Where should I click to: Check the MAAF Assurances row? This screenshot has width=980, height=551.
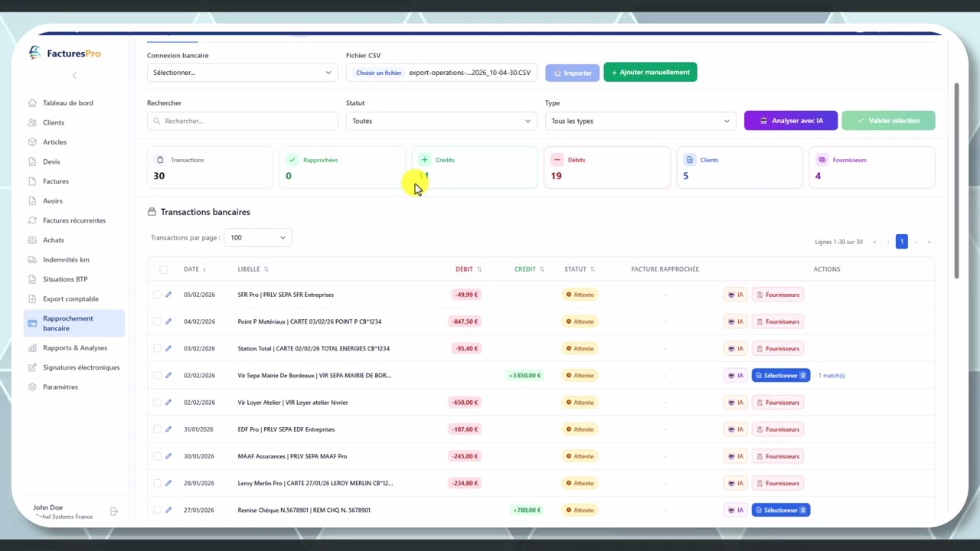(157, 456)
